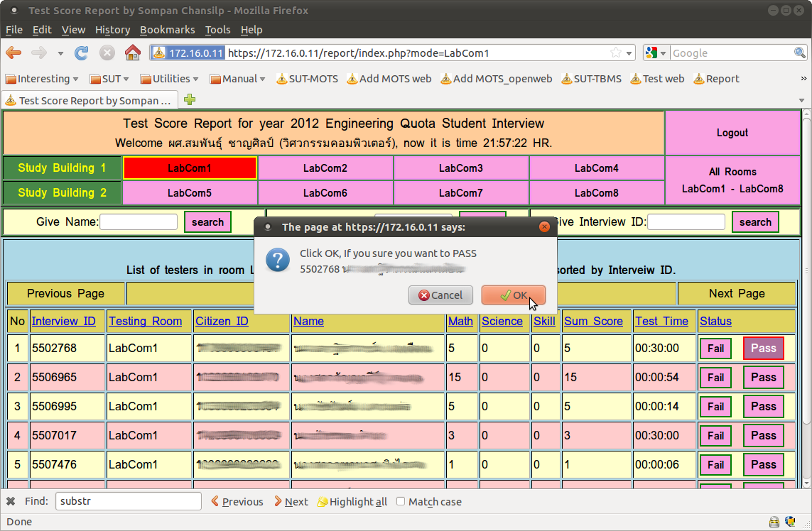This screenshot has width=812, height=531.
Task: Select the Test Score Report tab
Action: coord(90,100)
